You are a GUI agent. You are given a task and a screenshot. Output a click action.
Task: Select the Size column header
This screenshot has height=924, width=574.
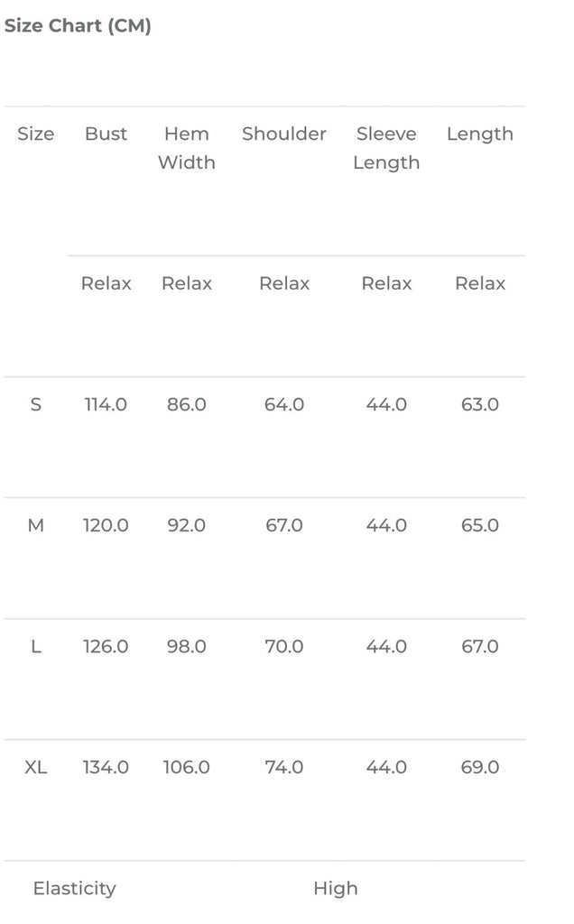(36, 134)
